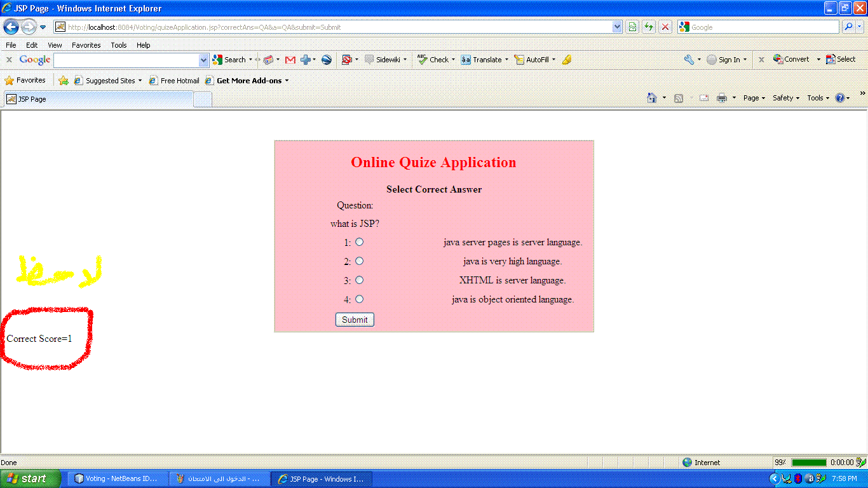868x488 pixels.
Task: Expand the address bar history dropdown
Action: [x=617, y=27]
